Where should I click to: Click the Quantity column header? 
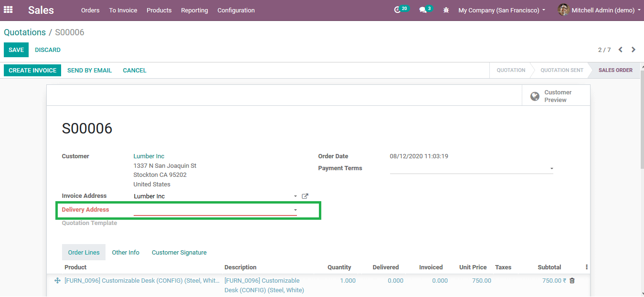pyautogui.click(x=339, y=267)
